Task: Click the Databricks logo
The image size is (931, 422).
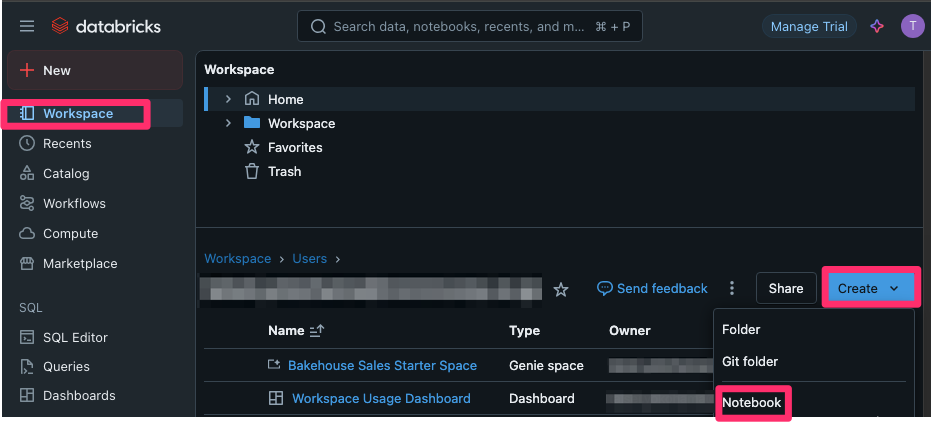Action: pos(106,26)
